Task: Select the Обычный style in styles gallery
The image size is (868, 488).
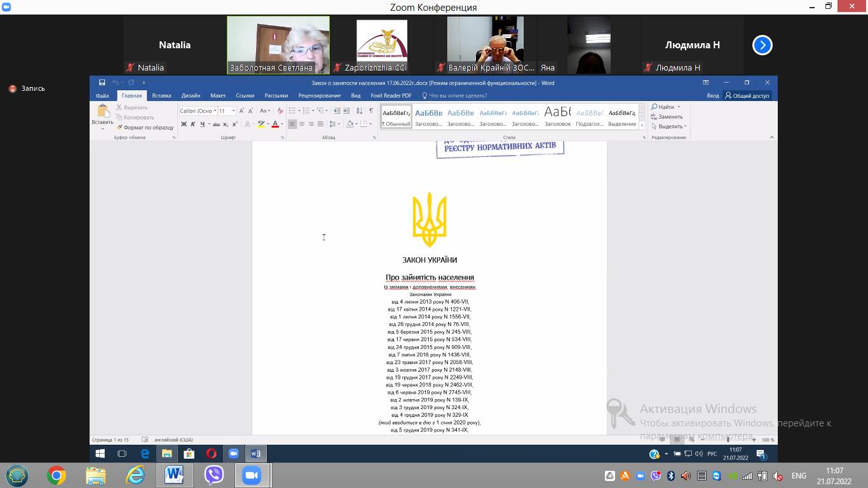Action: tap(396, 116)
